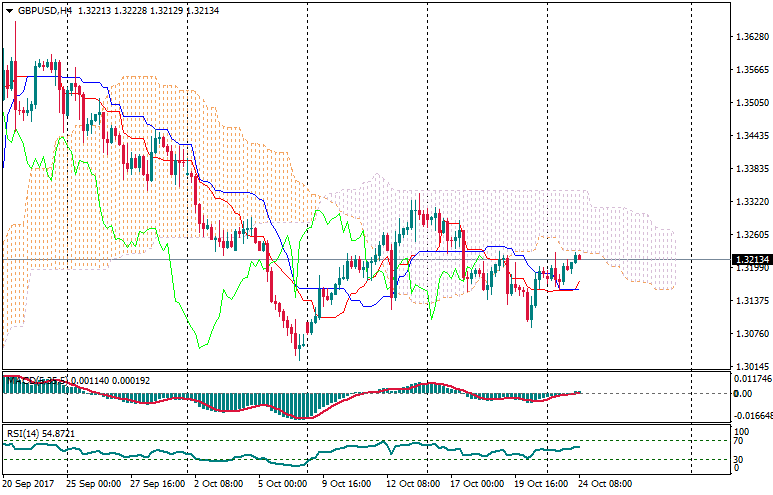Viewport: 773px width, 495px height.
Task: Click the MACD 0.00 scale label
Action: [x=744, y=394]
